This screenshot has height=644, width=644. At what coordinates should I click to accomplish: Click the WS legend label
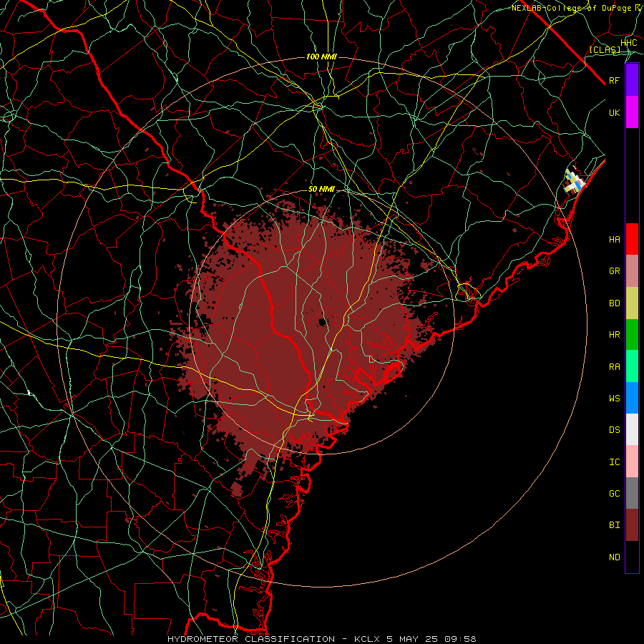615,398
